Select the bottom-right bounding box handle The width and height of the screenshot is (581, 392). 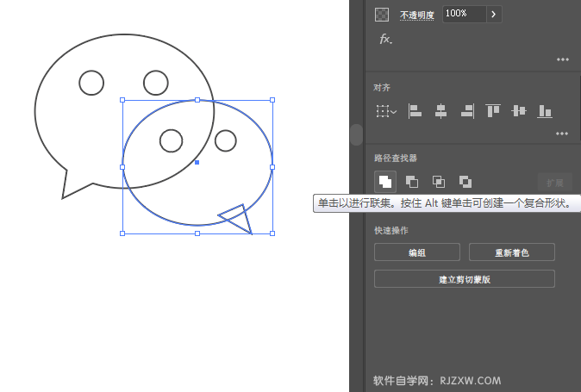tap(272, 233)
